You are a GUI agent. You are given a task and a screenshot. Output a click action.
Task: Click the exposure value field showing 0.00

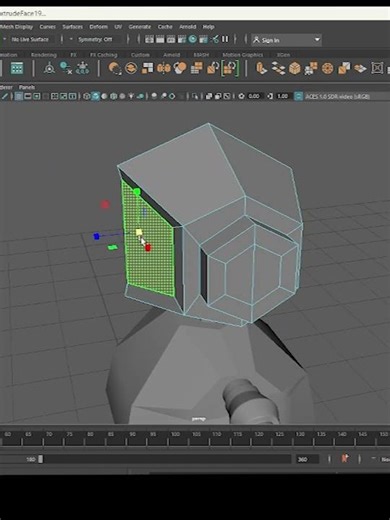point(254,96)
